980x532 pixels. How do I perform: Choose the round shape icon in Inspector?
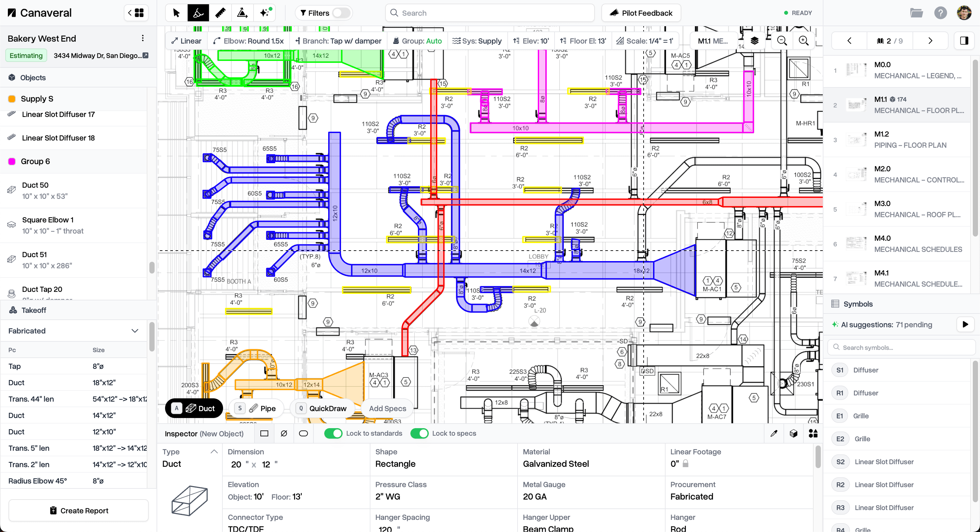pyautogui.click(x=284, y=433)
